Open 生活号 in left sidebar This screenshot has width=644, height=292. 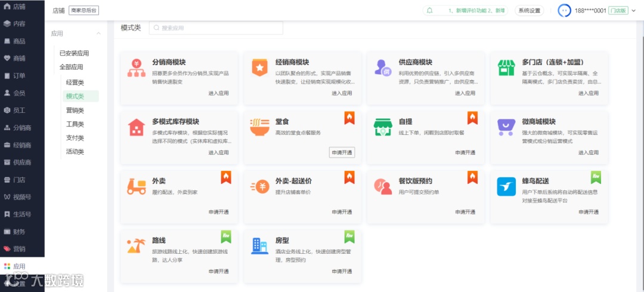[x=17, y=214]
